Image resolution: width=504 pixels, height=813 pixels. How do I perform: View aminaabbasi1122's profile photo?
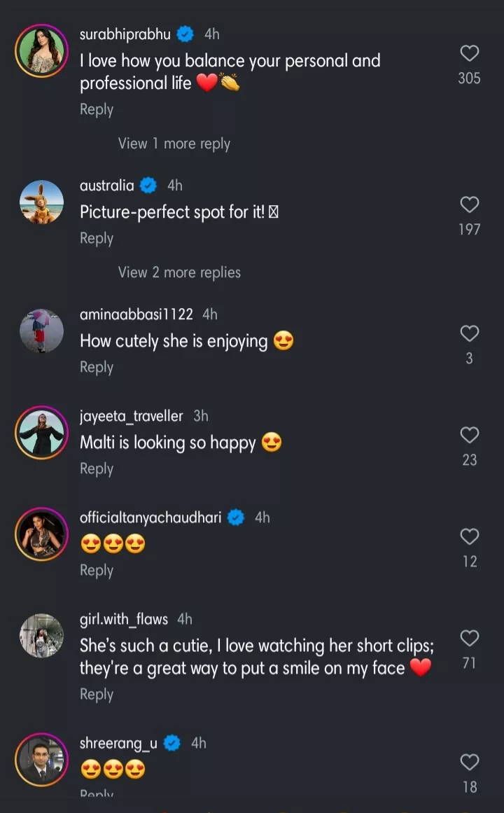(41, 331)
